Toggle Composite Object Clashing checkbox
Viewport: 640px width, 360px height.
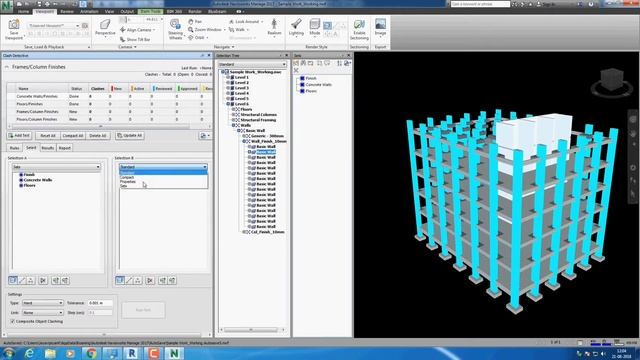(12, 321)
